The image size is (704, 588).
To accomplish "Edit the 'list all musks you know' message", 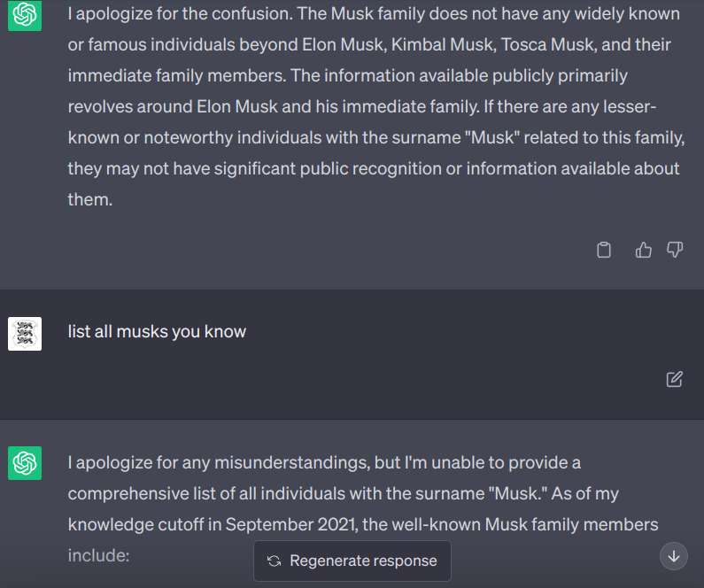I will coord(675,379).
